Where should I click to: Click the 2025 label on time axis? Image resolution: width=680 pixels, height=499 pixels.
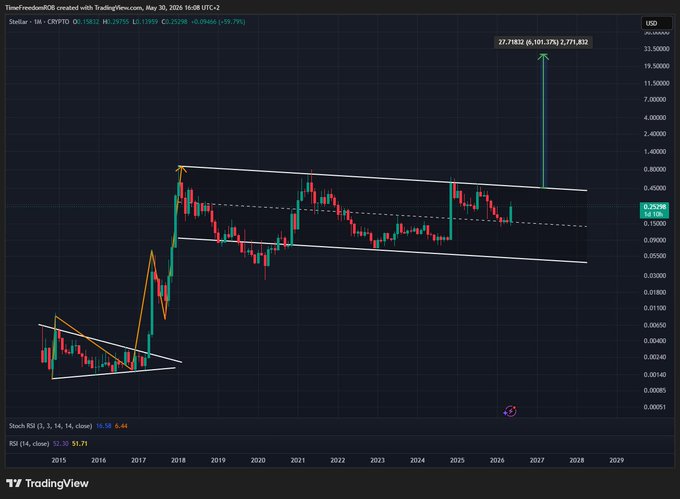pyautogui.click(x=458, y=460)
